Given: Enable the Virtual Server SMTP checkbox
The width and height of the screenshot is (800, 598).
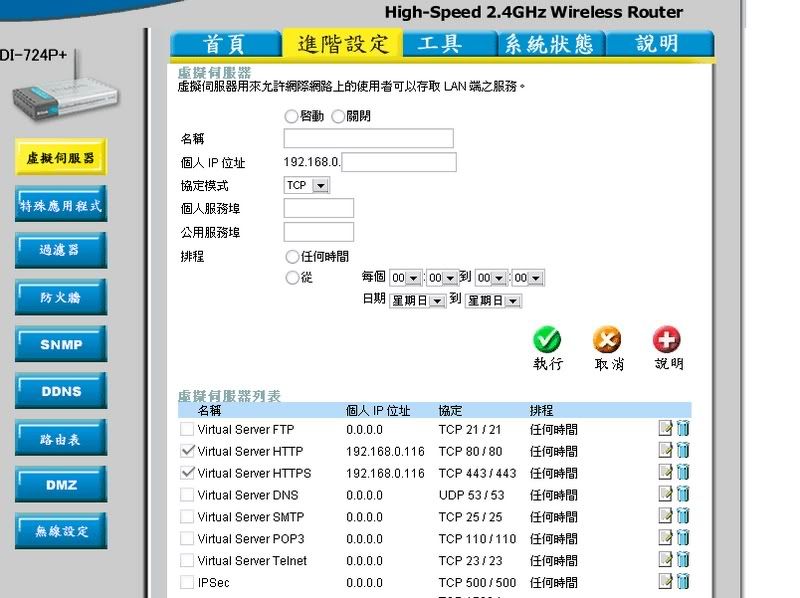Looking at the screenshot, I should coord(187,517).
